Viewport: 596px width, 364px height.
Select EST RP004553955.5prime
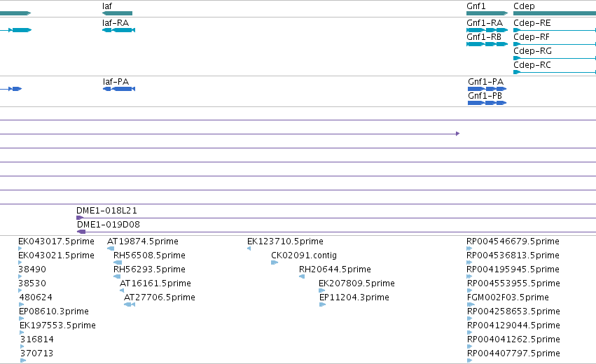[513, 283]
